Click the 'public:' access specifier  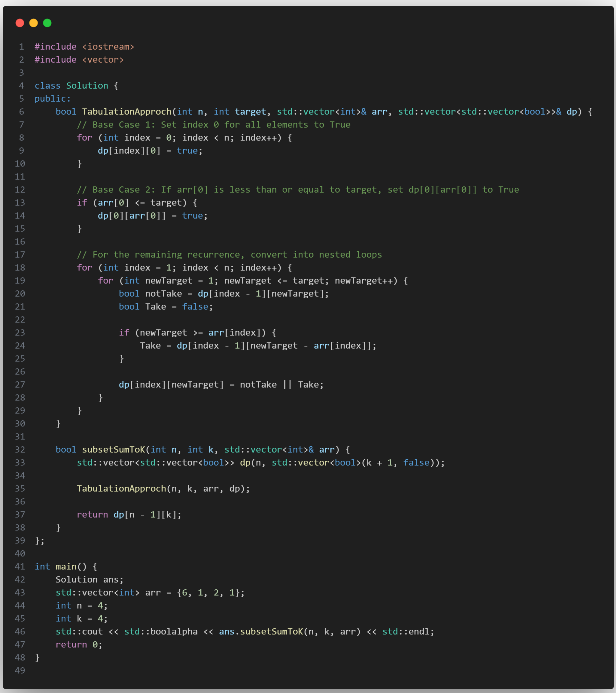tap(53, 99)
